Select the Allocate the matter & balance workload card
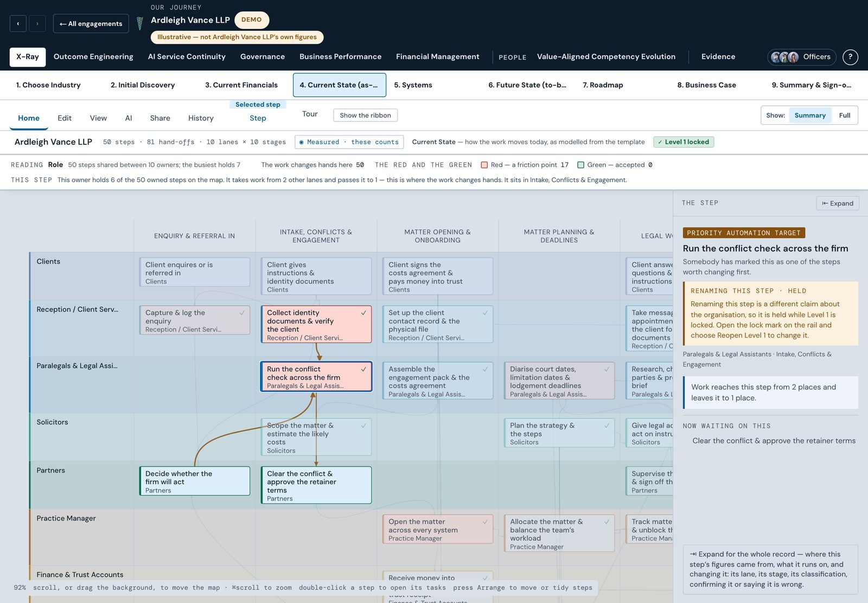 [559, 534]
